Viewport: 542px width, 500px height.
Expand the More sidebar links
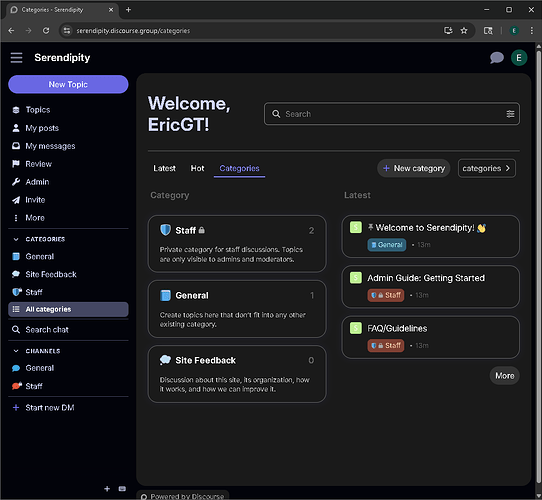tap(35, 218)
